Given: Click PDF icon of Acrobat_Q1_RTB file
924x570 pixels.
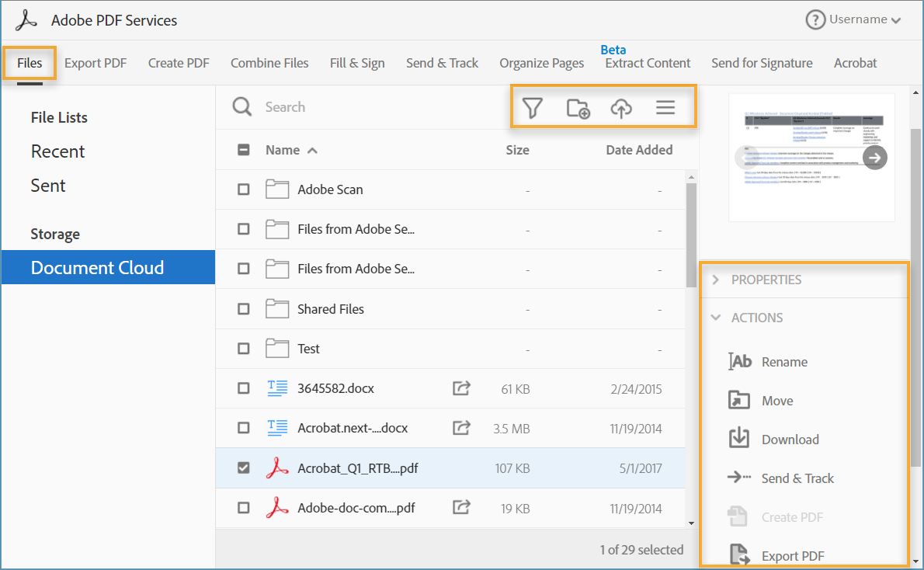Looking at the screenshot, I should [277, 468].
